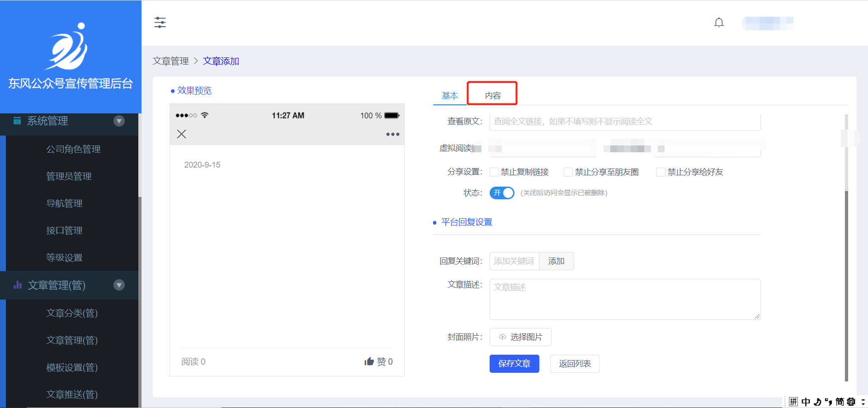Collapse the 系统管理 menu arrow
This screenshot has width=868, height=408.
pyautogui.click(x=119, y=121)
